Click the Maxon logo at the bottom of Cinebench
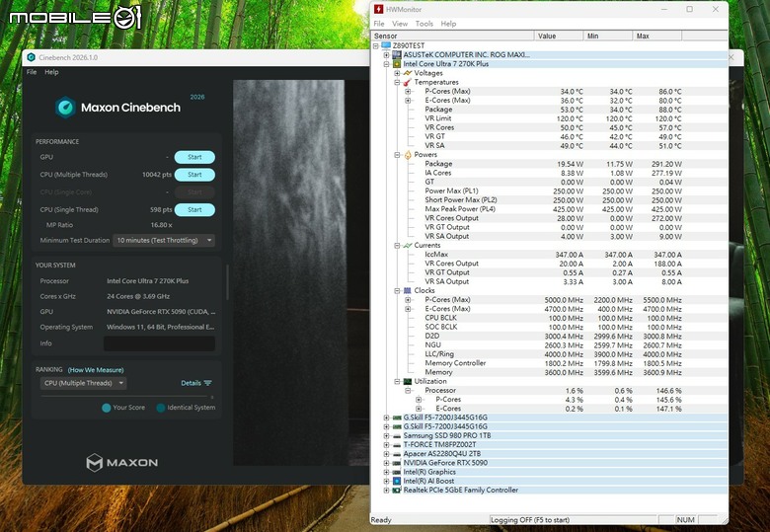 [122, 462]
